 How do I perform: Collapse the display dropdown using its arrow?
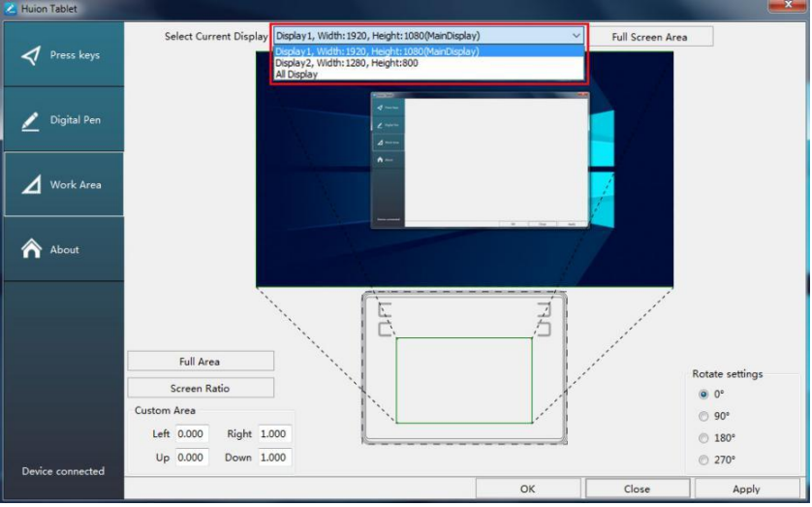pyautogui.click(x=576, y=36)
